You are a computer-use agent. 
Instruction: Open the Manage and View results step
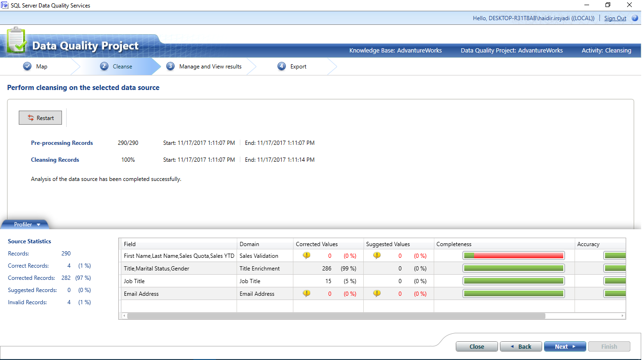[x=209, y=67]
